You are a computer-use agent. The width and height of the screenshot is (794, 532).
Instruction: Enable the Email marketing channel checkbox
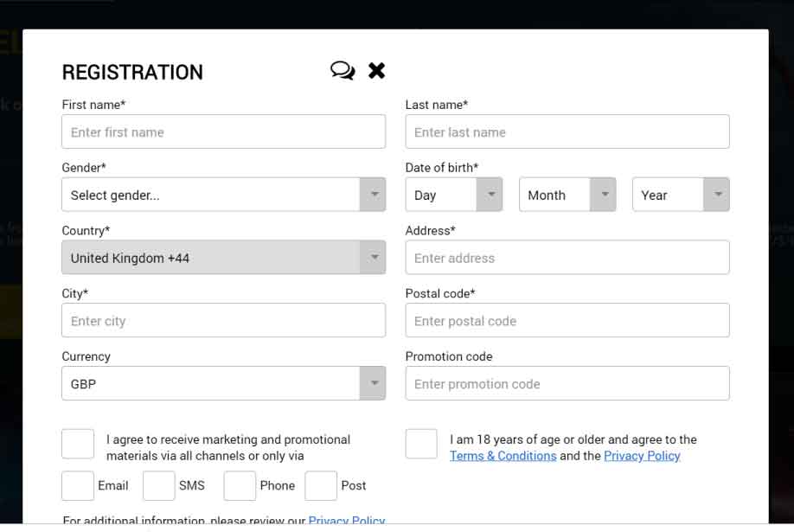(77, 485)
